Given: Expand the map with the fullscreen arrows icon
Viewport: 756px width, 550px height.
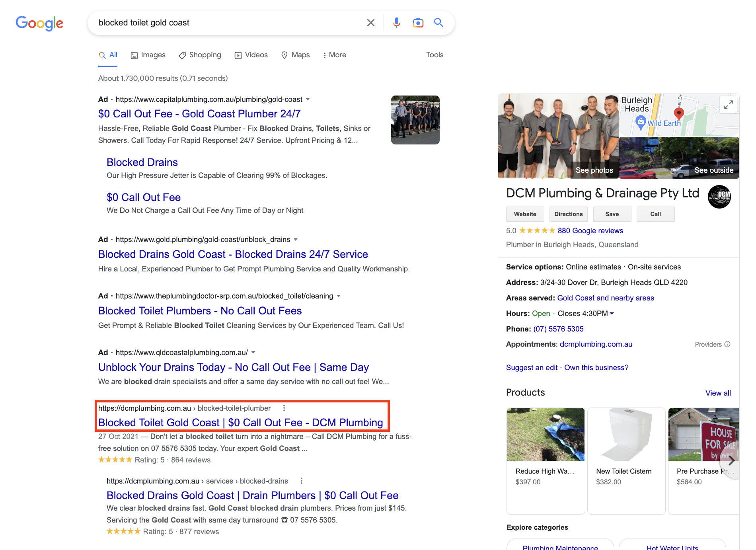Looking at the screenshot, I should [728, 105].
